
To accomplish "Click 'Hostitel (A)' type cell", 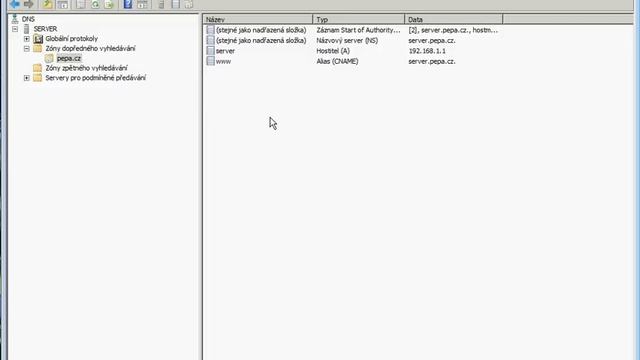I will (333, 51).
